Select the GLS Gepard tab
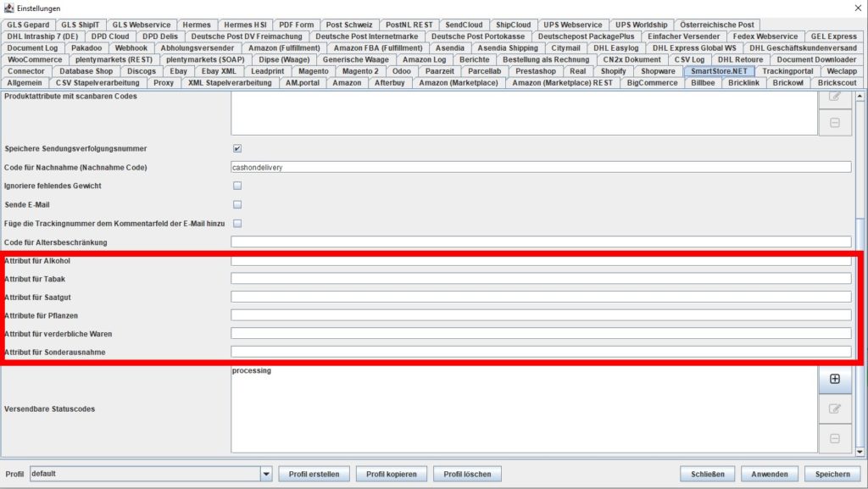 [x=28, y=25]
